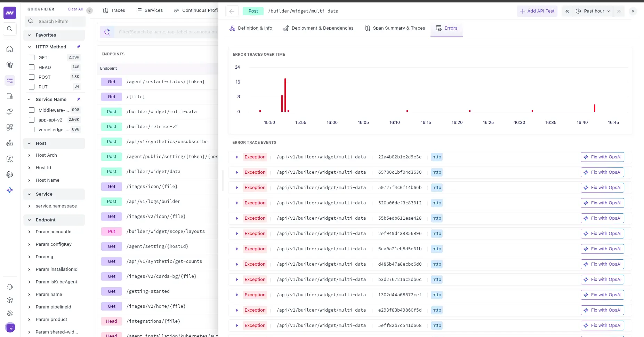Open the Definition & Info tab
644x337 pixels.
click(251, 28)
